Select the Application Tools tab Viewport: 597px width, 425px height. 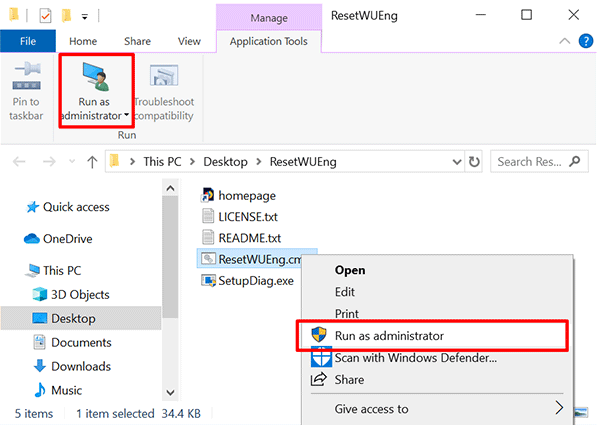click(268, 41)
